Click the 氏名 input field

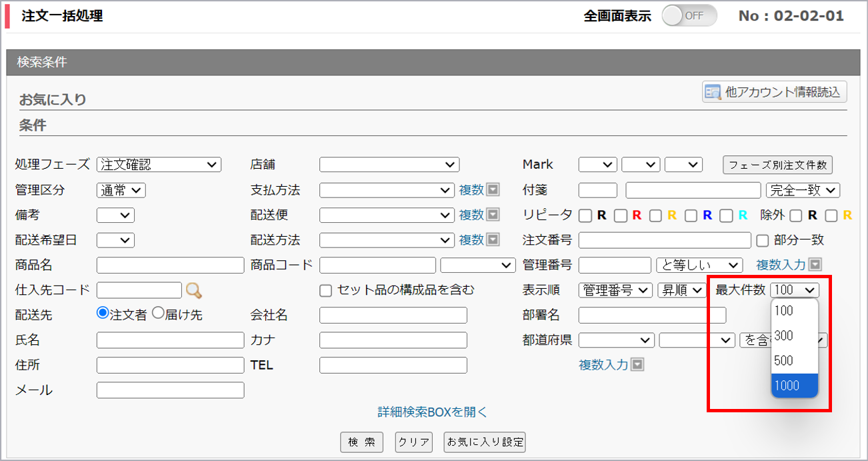(x=171, y=340)
